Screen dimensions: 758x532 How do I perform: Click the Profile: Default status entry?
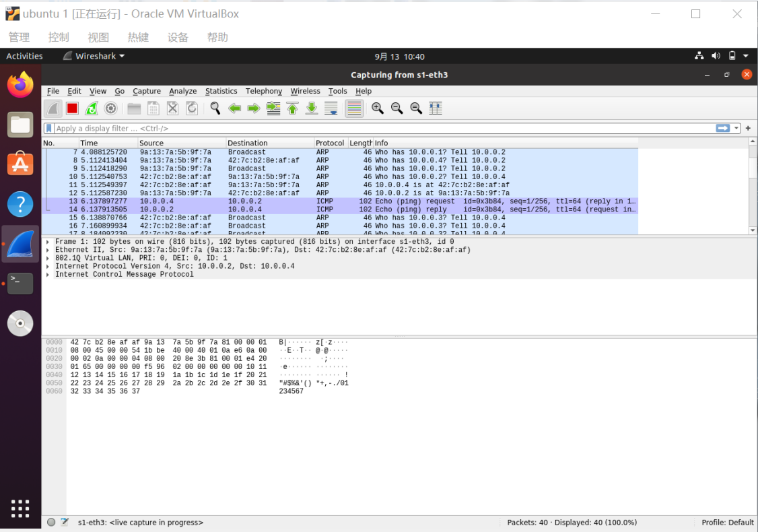(x=728, y=523)
